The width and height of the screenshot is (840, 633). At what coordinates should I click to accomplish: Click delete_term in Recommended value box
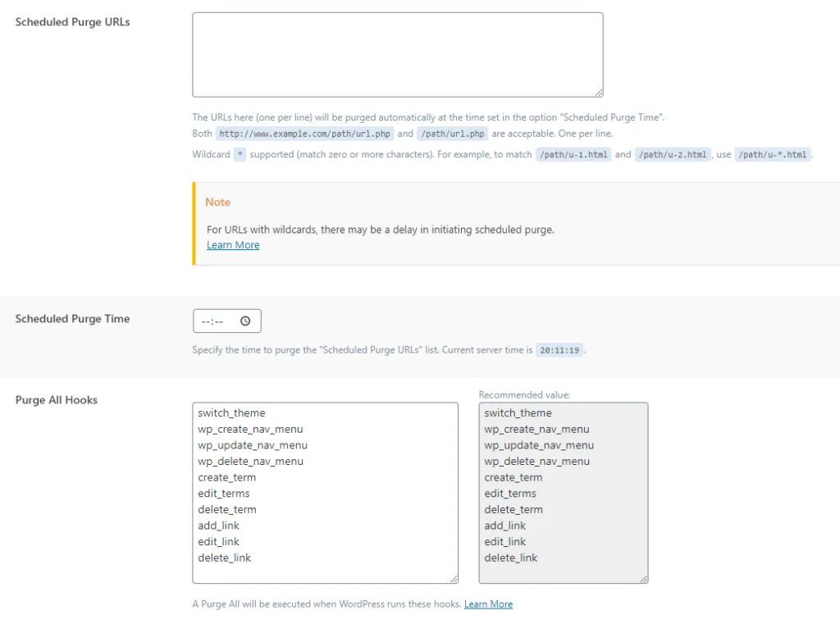tap(514, 509)
